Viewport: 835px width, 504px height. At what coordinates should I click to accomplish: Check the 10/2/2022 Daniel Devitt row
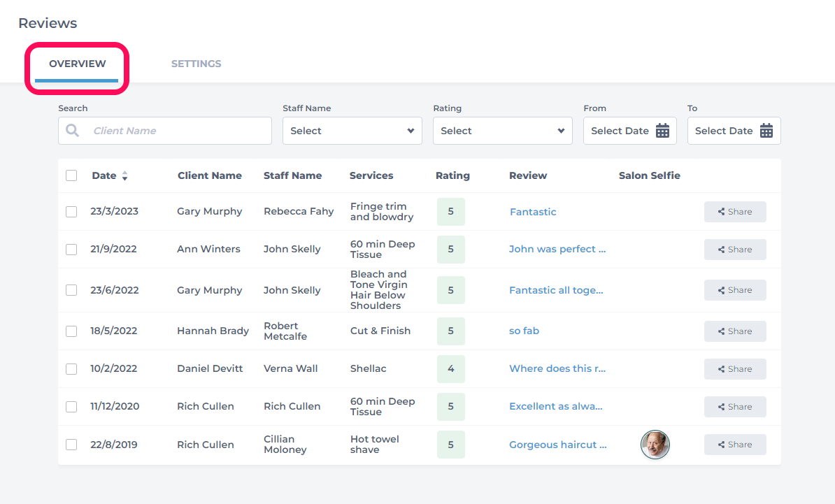(71, 369)
